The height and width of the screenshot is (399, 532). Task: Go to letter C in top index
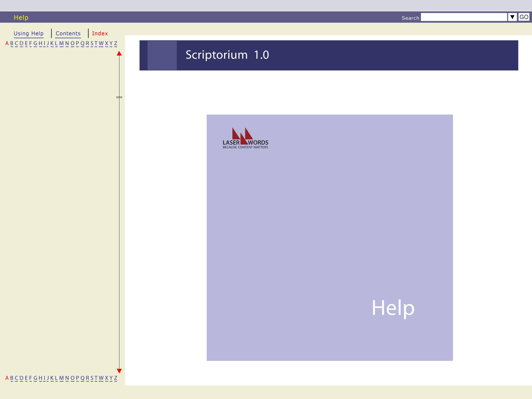pyautogui.click(x=16, y=43)
